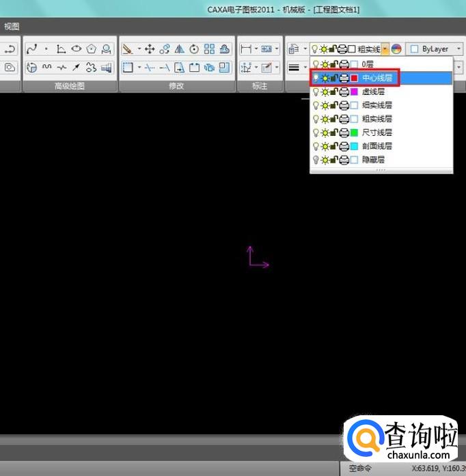Select the arrow drawing tool
The width and height of the screenshot is (466, 476).
tap(77, 67)
